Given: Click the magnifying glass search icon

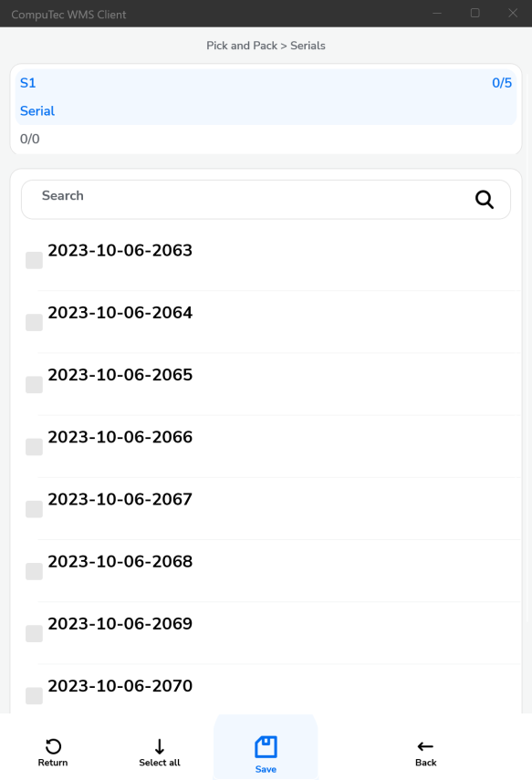Looking at the screenshot, I should click(x=484, y=200).
